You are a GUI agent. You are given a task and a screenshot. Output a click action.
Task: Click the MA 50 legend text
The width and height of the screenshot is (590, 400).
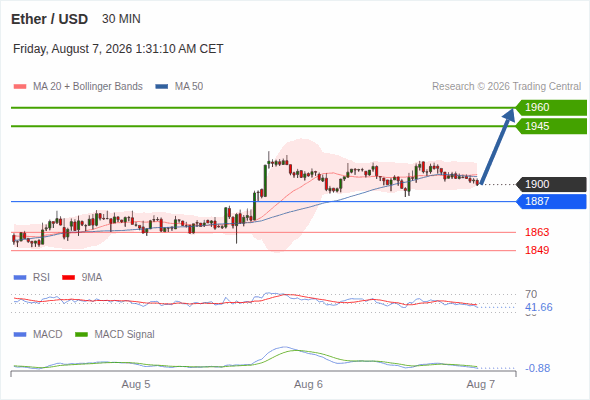(x=189, y=87)
